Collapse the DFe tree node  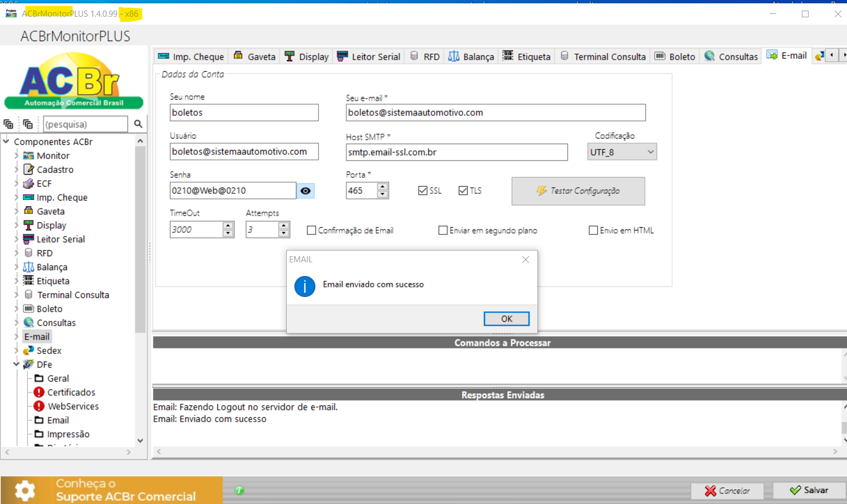16,364
